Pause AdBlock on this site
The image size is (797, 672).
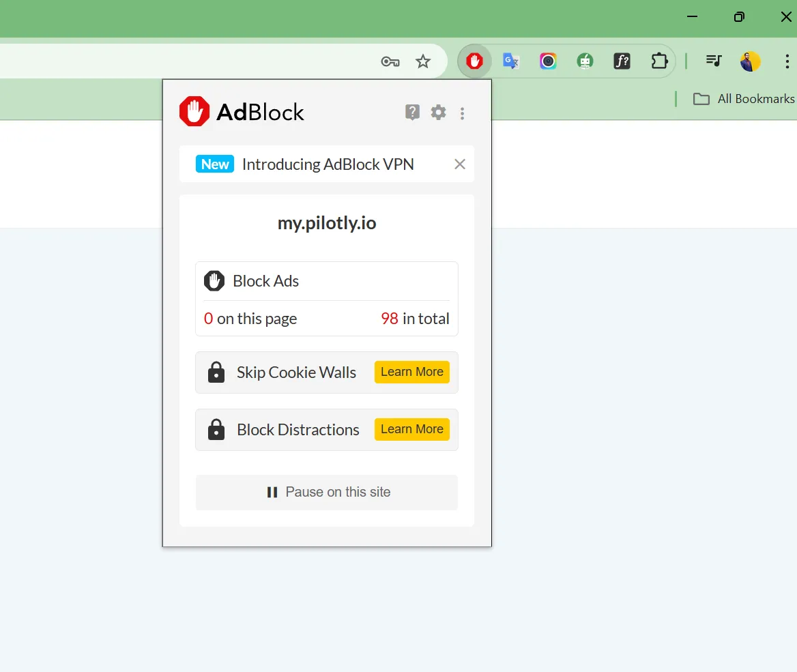pyautogui.click(x=327, y=493)
